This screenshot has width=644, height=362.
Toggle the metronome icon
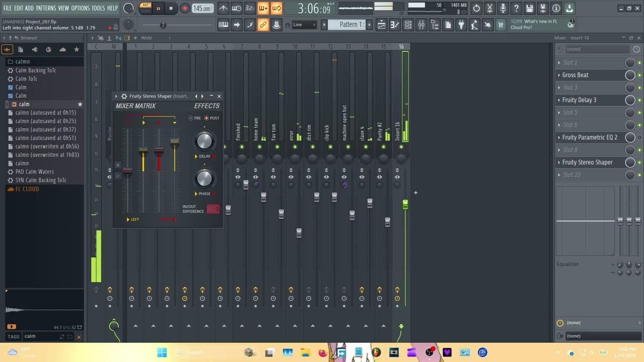223,8
